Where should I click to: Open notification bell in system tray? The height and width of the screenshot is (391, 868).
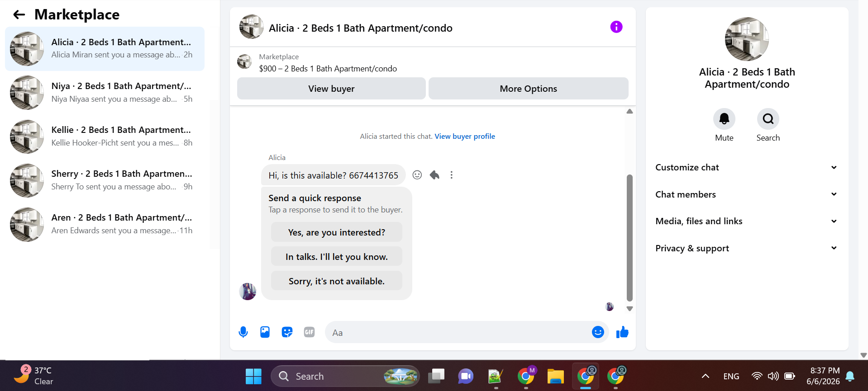point(850,376)
